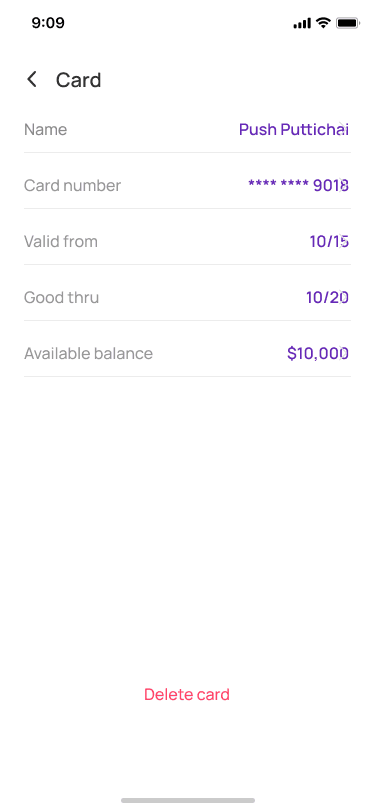Tap the 9:09 clock in status bar

tap(48, 23)
